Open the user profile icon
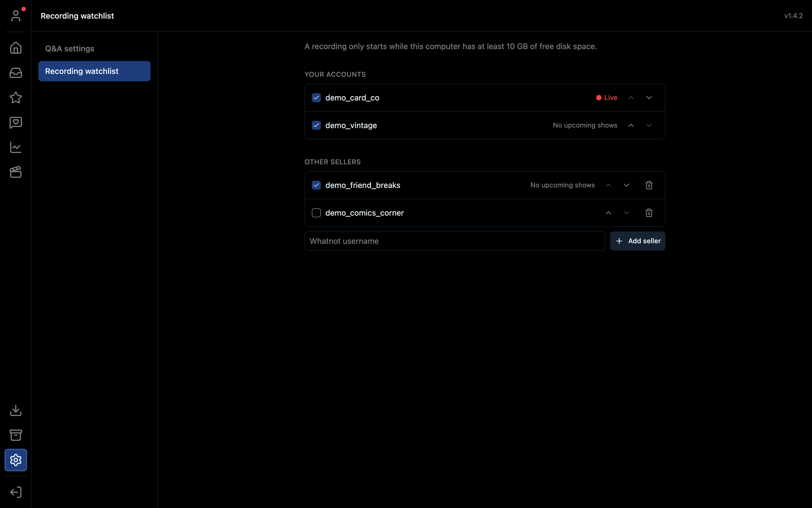The height and width of the screenshot is (508, 812). point(16,16)
